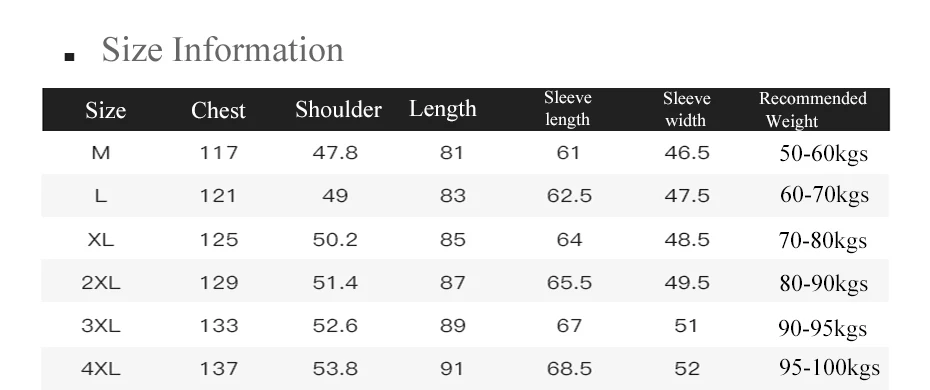Viewport: 930px width, 390px height.
Task: Click the Sleeve width column header
Action: pos(686,109)
